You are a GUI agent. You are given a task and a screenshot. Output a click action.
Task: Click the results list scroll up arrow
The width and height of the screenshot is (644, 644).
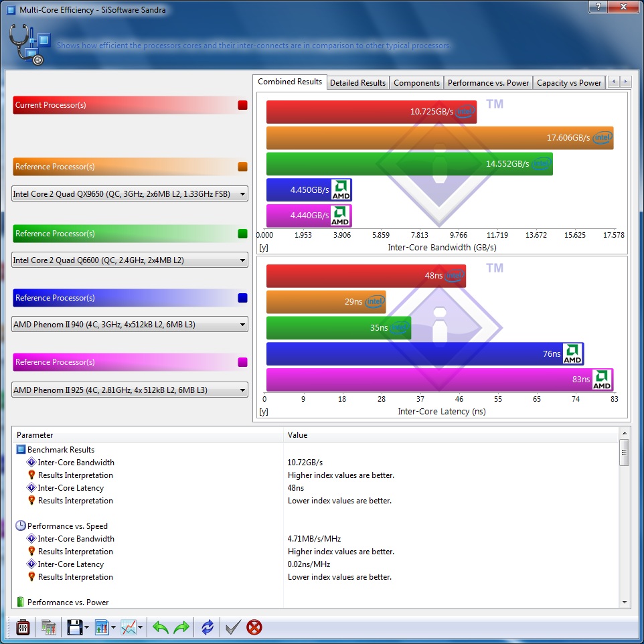click(625, 433)
